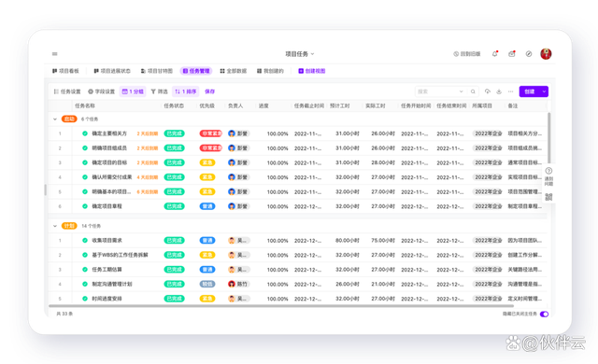598x364 pixels.
Task: Click the vertical scrollbar of the table
Action: (549, 137)
